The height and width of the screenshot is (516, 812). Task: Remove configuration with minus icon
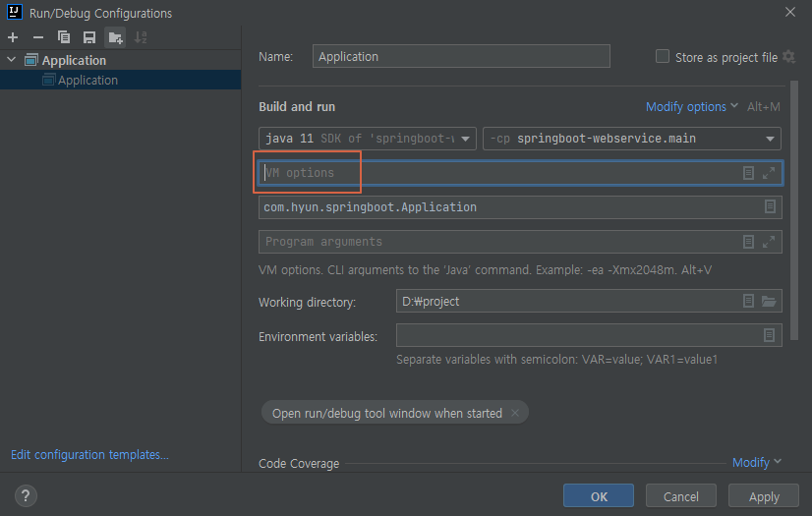point(37,37)
